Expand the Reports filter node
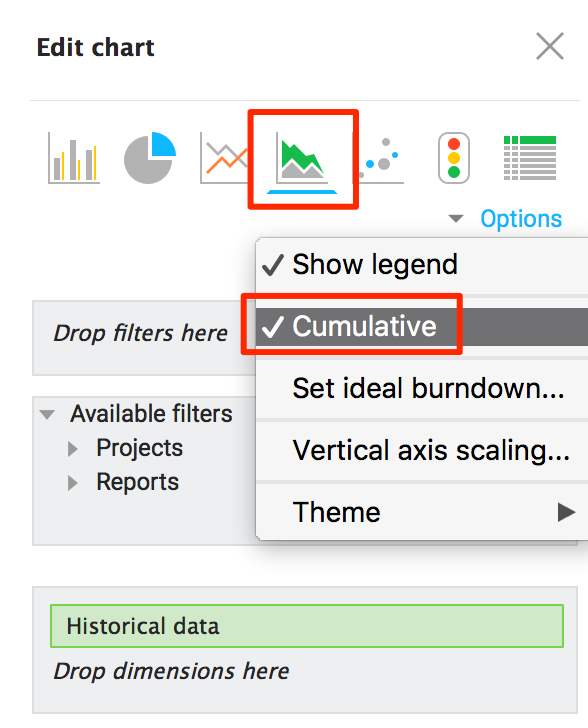Viewport: 588px width, 728px height. (x=72, y=483)
